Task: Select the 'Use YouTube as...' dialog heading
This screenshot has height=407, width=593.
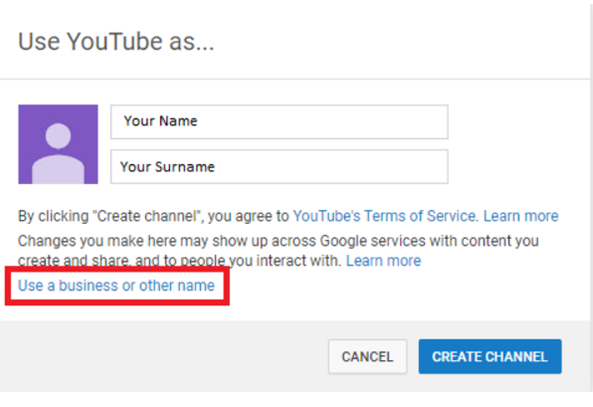Action: click(x=116, y=41)
